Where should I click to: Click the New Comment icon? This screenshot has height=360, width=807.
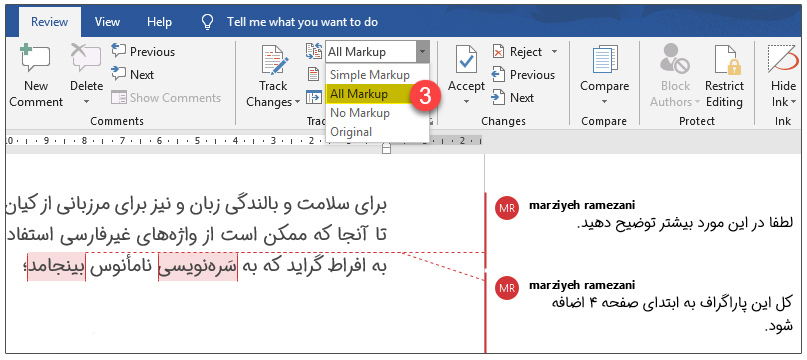coord(35,58)
